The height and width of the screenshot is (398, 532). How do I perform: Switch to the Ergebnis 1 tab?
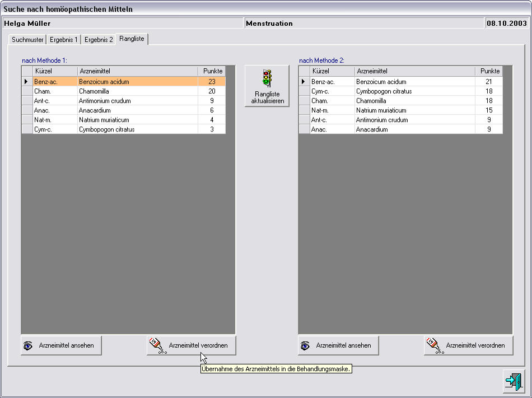pos(64,40)
